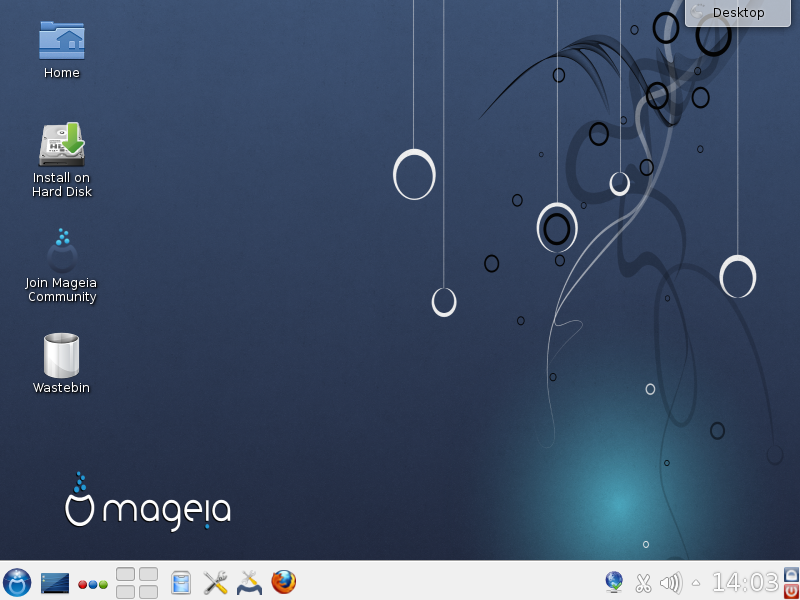The width and height of the screenshot is (800, 600).
Task: Open the Activities icon with three colored dots
Action: (93, 583)
